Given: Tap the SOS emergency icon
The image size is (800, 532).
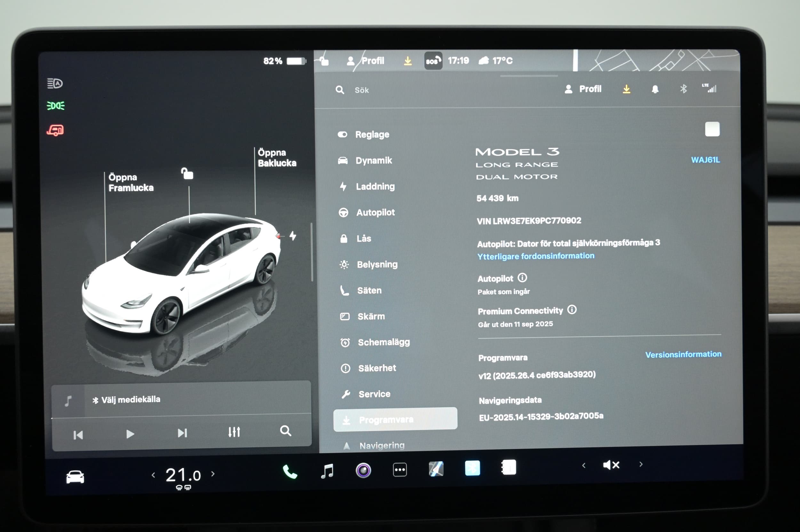Looking at the screenshot, I should (433, 61).
